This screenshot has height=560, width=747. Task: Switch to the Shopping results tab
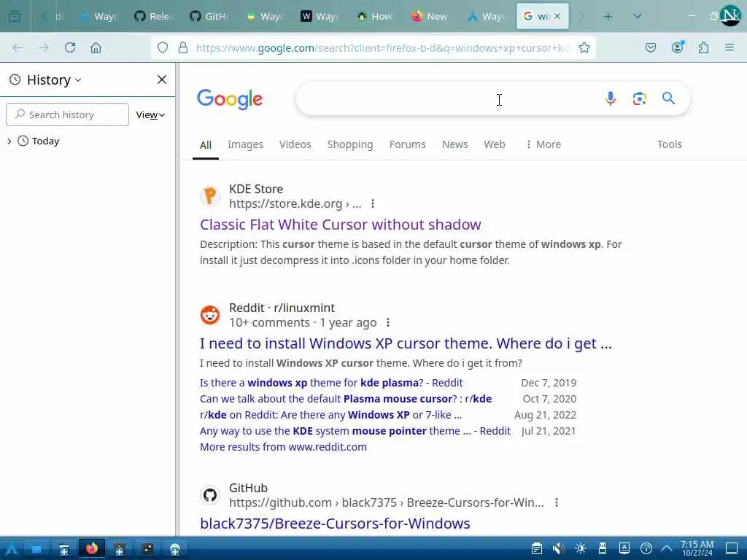click(x=350, y=144)
